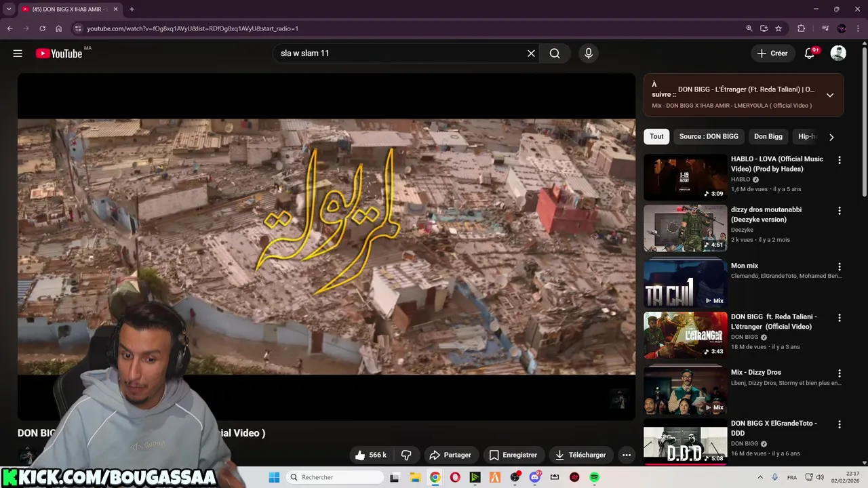This screenshot has height=488, width=868.
Task: Open a new browser tab
Action: pyautogui.click(x=132, y=9)
